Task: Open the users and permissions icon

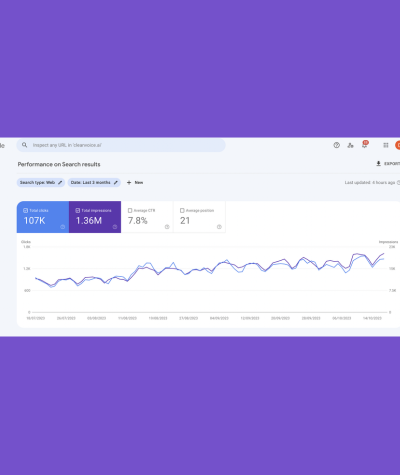Action: point(350,145)
